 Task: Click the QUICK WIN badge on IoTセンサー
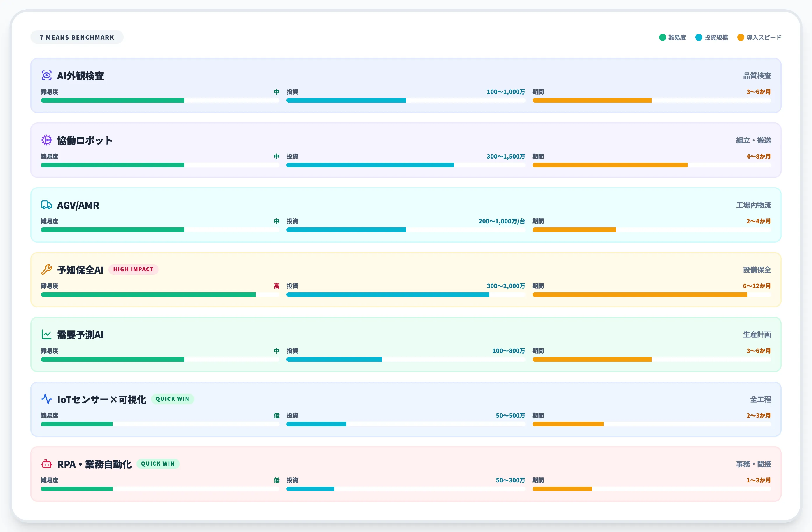coord(172,399)
